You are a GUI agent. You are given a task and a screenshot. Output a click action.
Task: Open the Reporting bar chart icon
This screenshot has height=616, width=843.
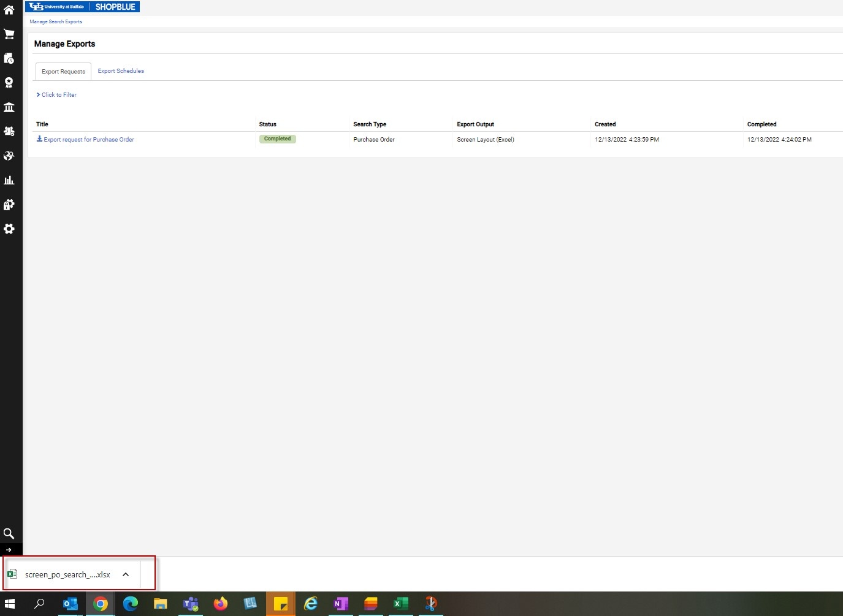(9, 180)
